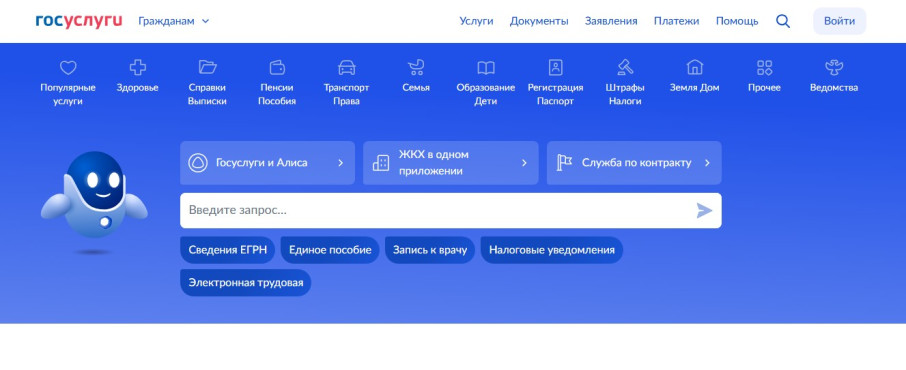Open the Прочее grid icon category

pos(764,76)
